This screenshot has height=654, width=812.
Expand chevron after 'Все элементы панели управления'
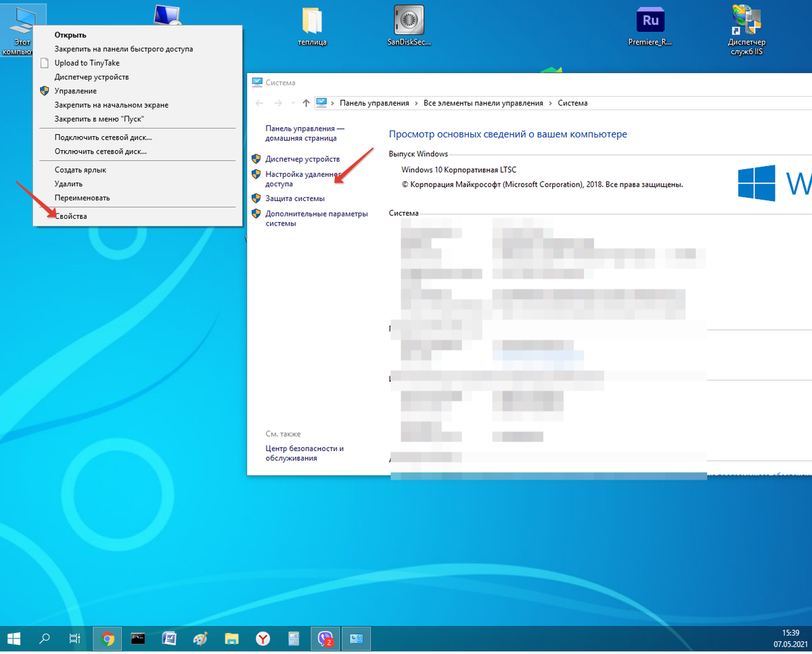(x=550, y=103)
